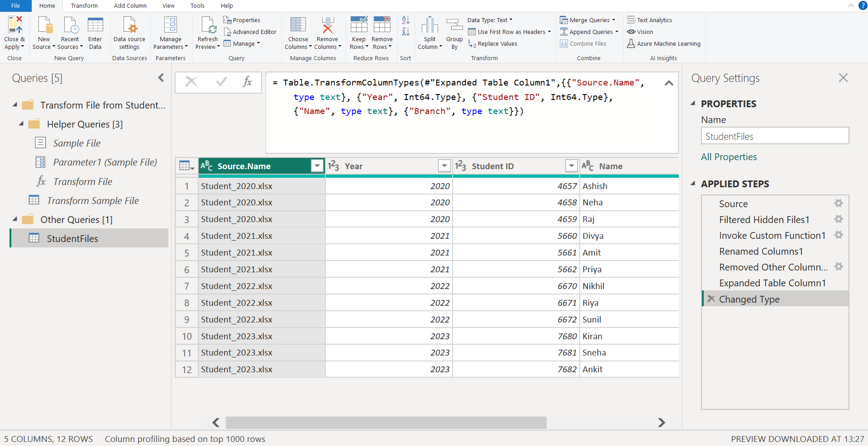Open the Source.Name column filter
This screenshot has height=446, width=868.
tap(316, 166)
